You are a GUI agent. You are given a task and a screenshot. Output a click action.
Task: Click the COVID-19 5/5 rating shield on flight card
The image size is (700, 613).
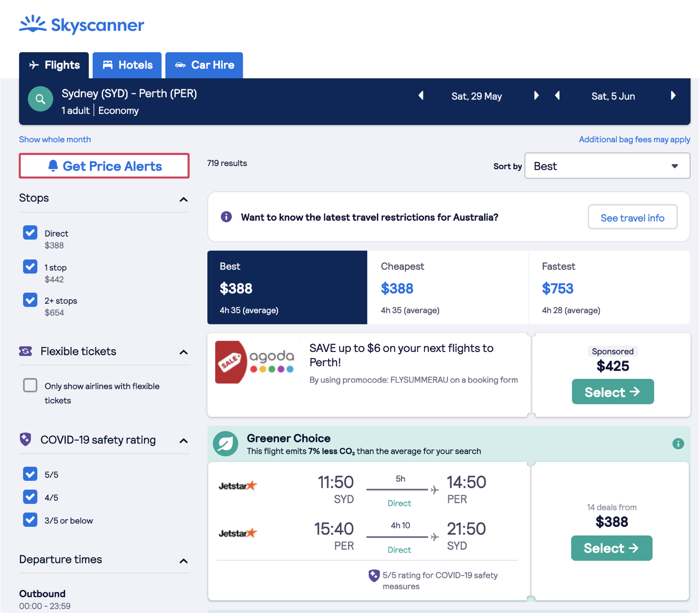(374, 576)
